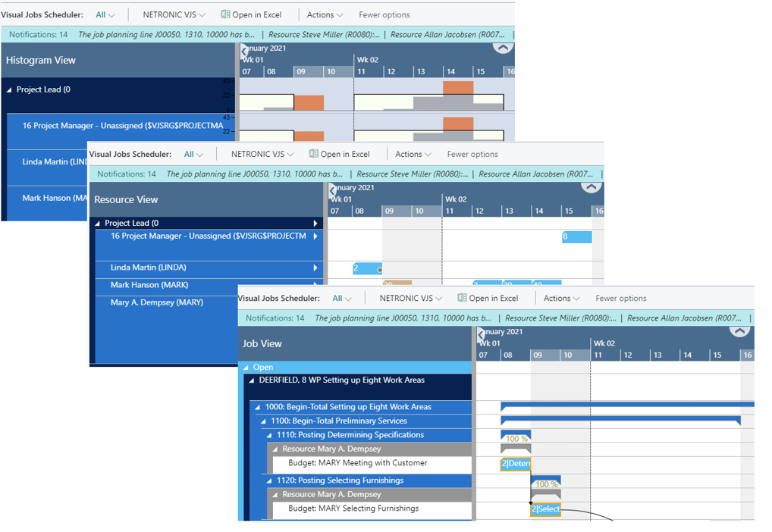The width and height of the screenshot is (772, 532).
Task: Collapse 1000: Begin-Total Setting up Eight Work Areas
Action: [258, 408]
